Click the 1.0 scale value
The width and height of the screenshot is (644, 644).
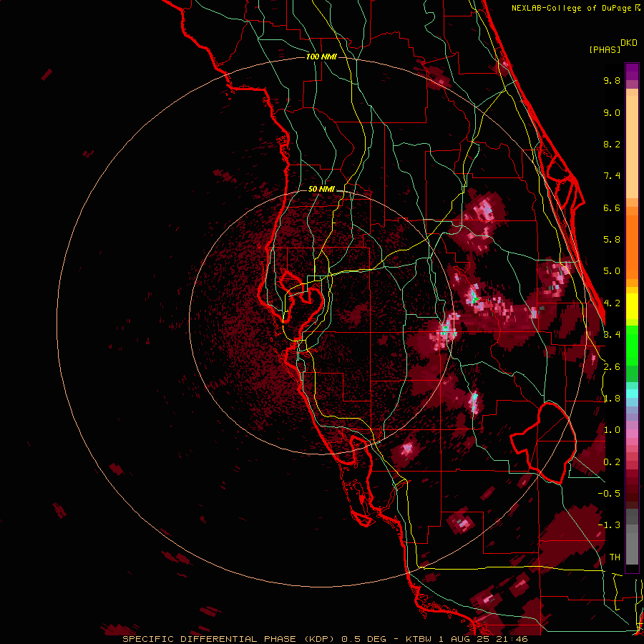coord(612,430)
